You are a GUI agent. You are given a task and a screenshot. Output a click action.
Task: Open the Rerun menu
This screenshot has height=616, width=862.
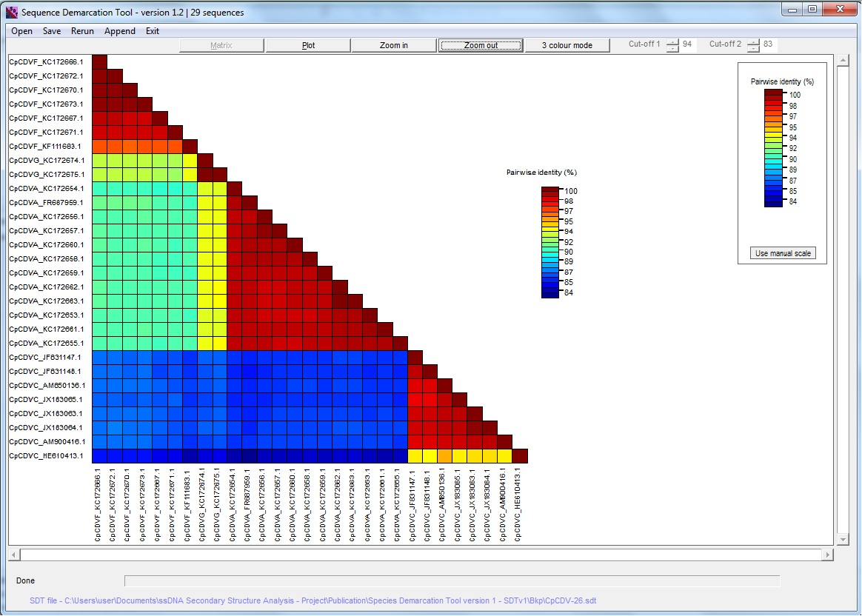82,31
